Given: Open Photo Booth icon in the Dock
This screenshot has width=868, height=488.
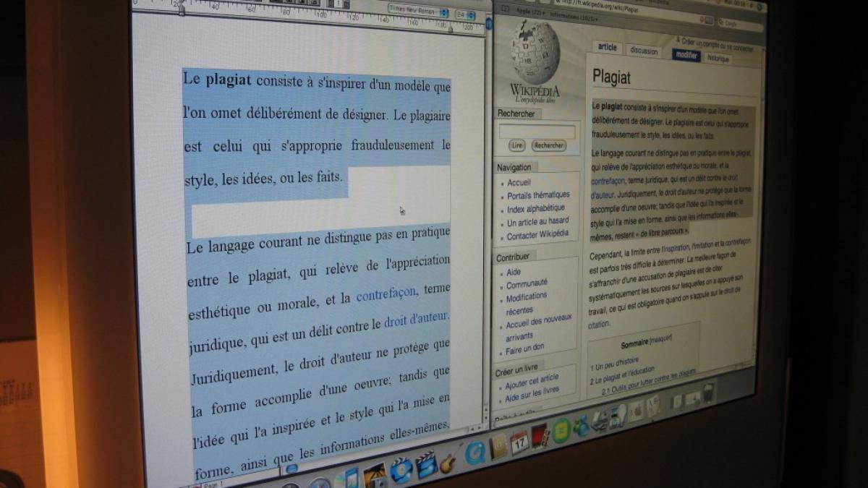Looking at the screenshot, I should click(540, 436).
